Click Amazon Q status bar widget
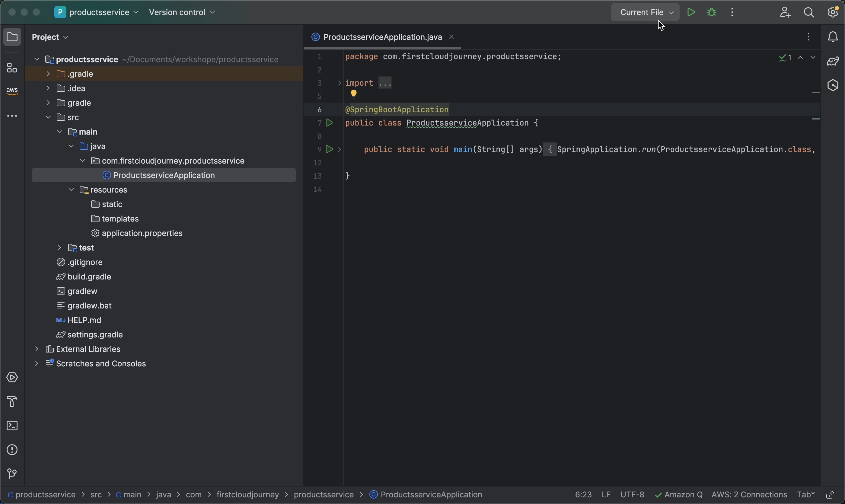The image size is (845, 504). tap(679, 494)
